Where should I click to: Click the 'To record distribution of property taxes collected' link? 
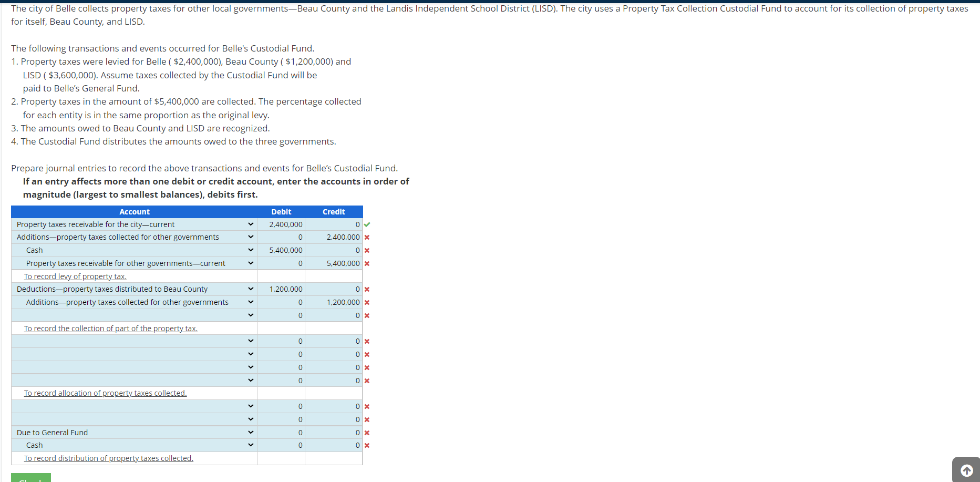point(108,458)
